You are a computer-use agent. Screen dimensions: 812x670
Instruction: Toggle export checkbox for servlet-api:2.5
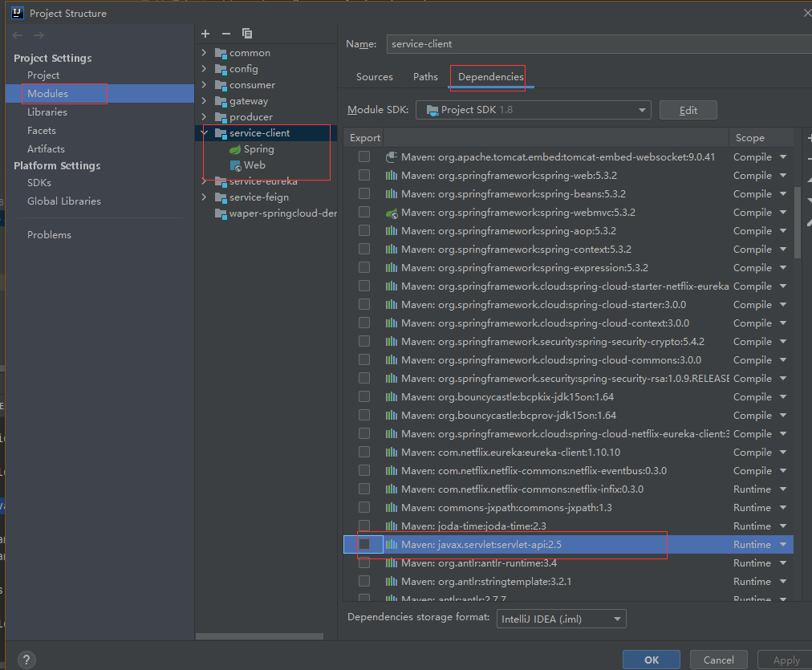[x=364, y=544]
